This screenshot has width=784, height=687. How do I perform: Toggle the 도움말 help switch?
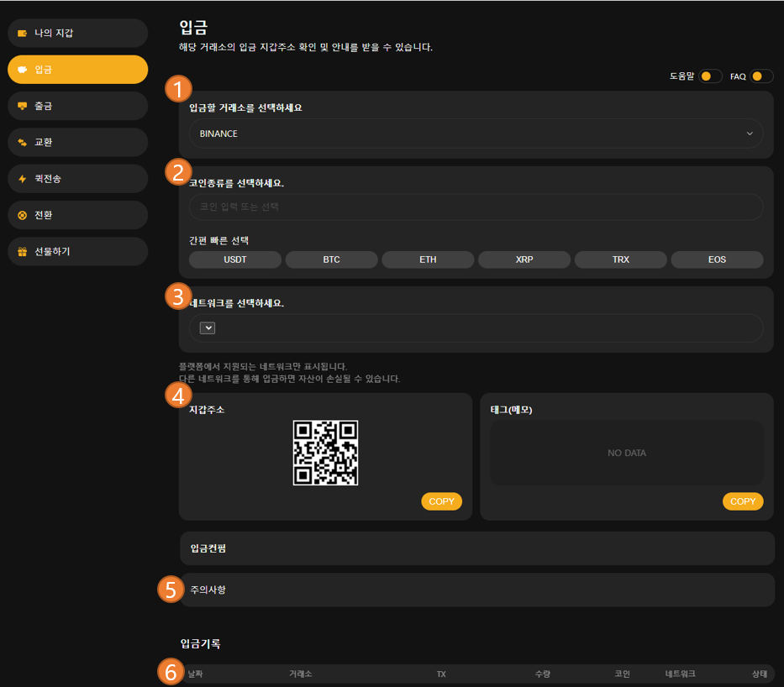point(710,76)
